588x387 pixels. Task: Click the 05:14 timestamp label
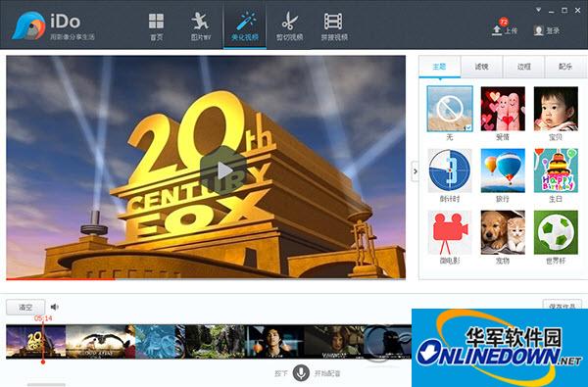(x=43, y=318)
